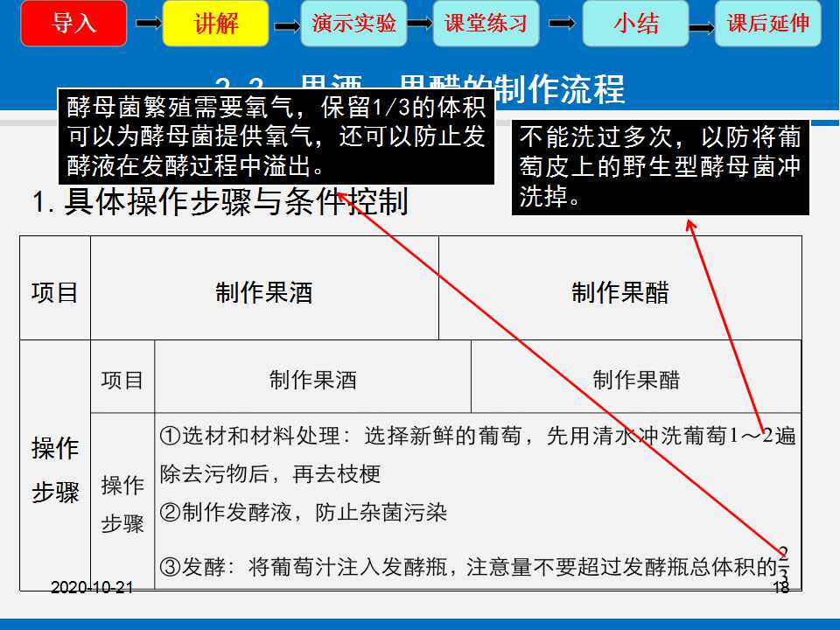Click the date 2020-10-21 in the footer
The image size is (840, 630).
tap(92, 588)
